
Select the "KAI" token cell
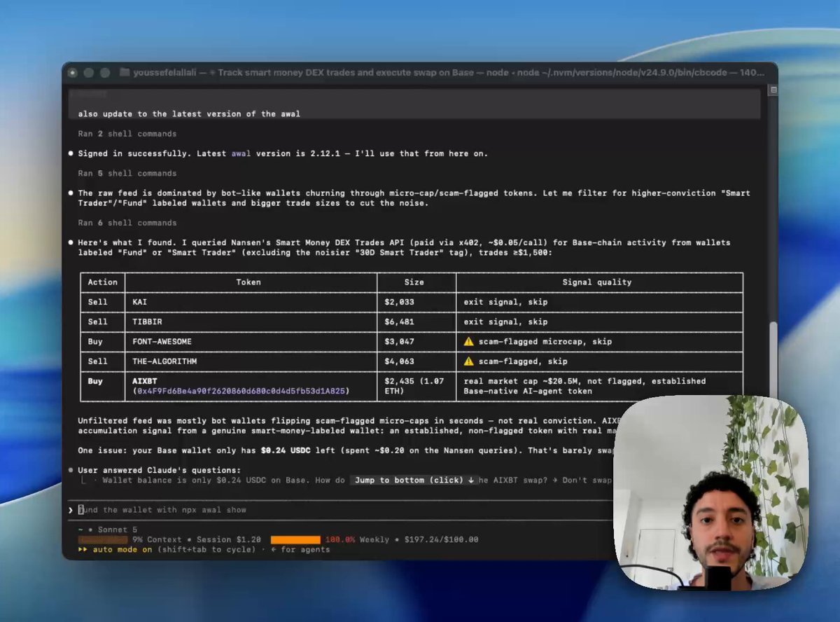click(251, 302)
